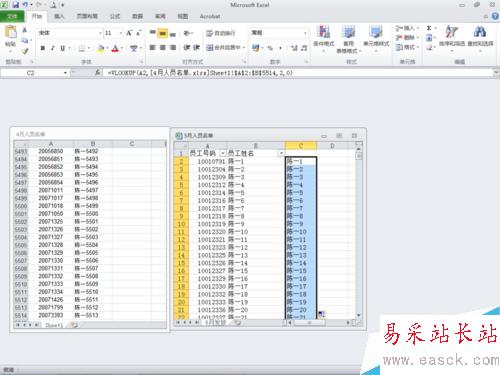Open the number format dropdown
The image size is (500, 375).
[305, 33]
